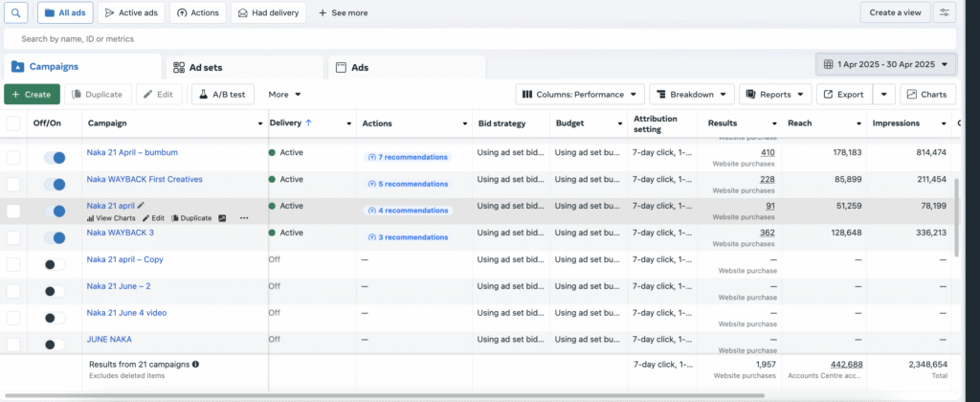Enable the JUNE NAKA campaign toggle
Screen dimensions: 980x402
click(x=55, y=344)
